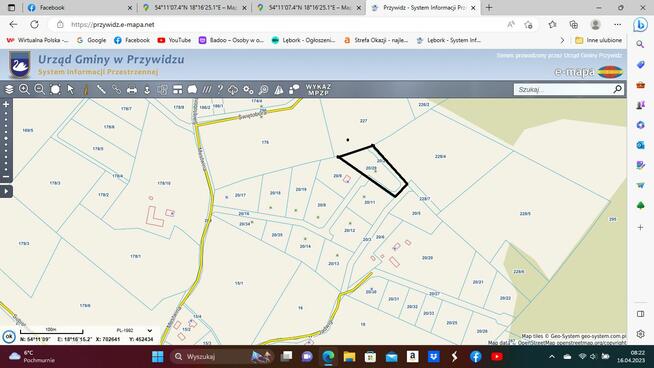Open the map layers panel icon
This screenshot has height=368, width=654.
point(9,89)
